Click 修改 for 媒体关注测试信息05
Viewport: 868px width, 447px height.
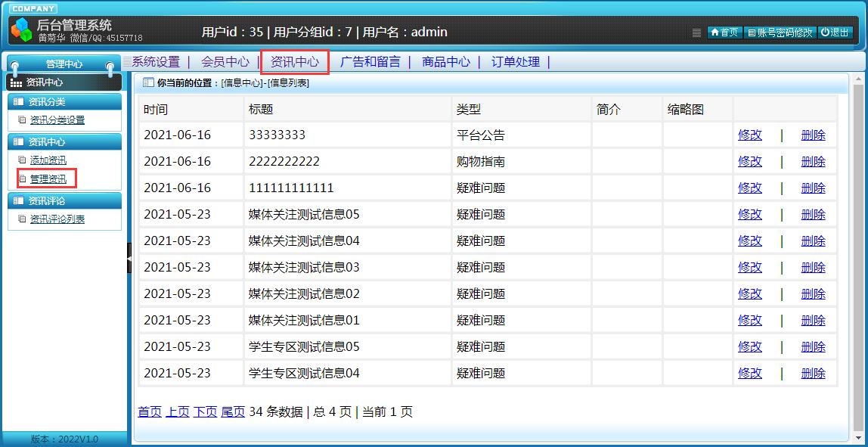(750, 214)
